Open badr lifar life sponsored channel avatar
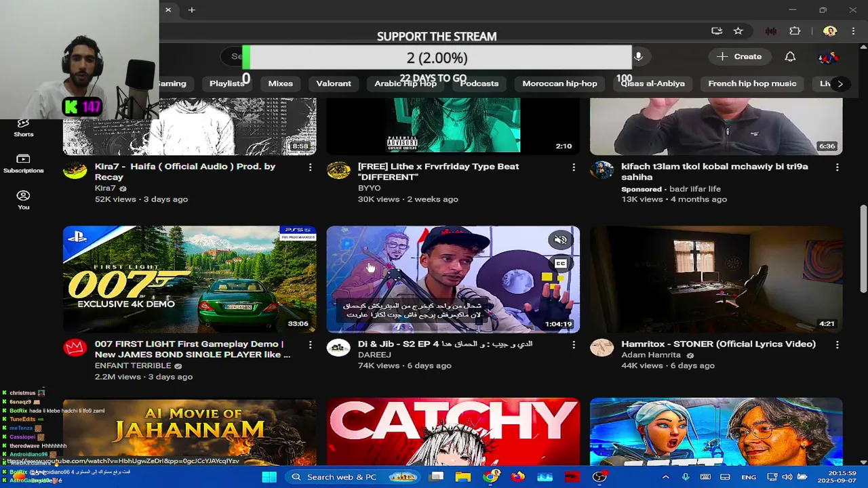This screenshot has width=868, height=488. (x=601, y=170)
